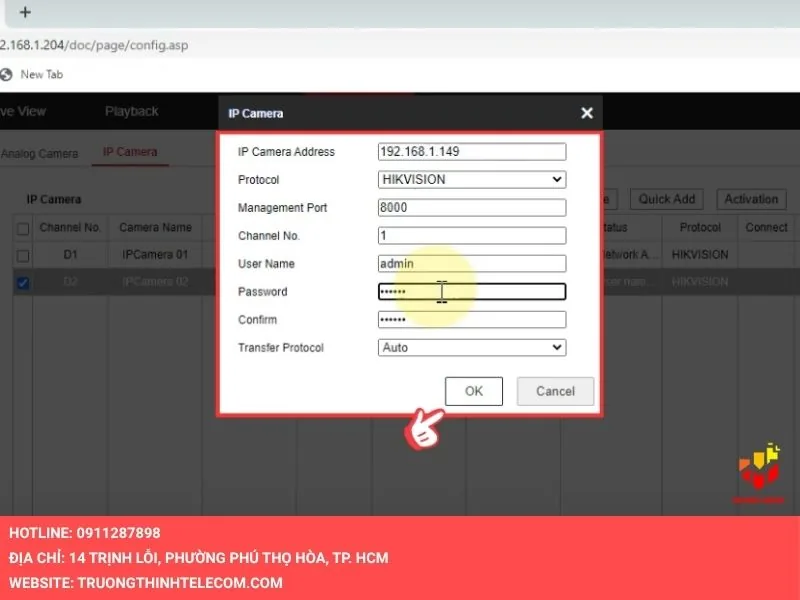Viewport: 800px width, 600px height.
Task: Click HIKVISION protocol cell in D1 row
Action: (x=700, y=255)
